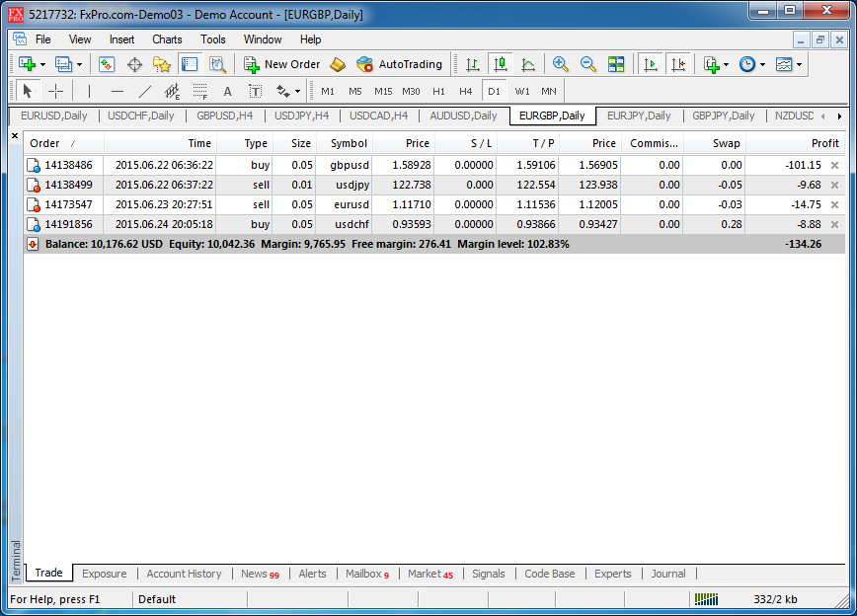Toggle the Terminal panel icon
The height and width of the screenshot is (616, 857).
(x=190, y=64)
